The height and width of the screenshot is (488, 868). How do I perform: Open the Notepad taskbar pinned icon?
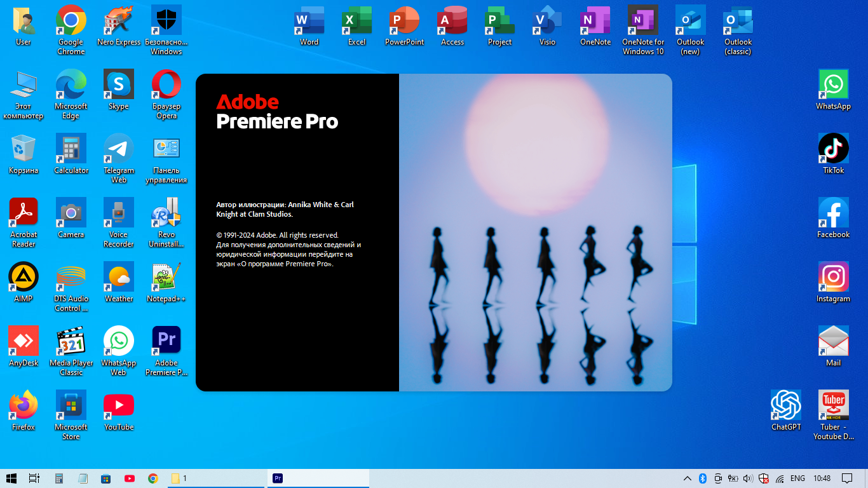point(83,478)
